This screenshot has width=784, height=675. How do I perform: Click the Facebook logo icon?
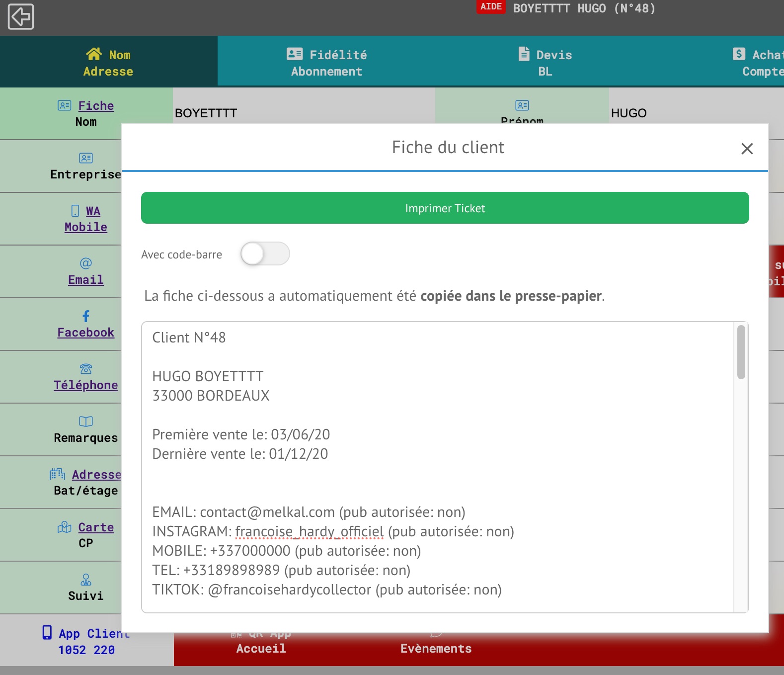click(x=86, y=316)
